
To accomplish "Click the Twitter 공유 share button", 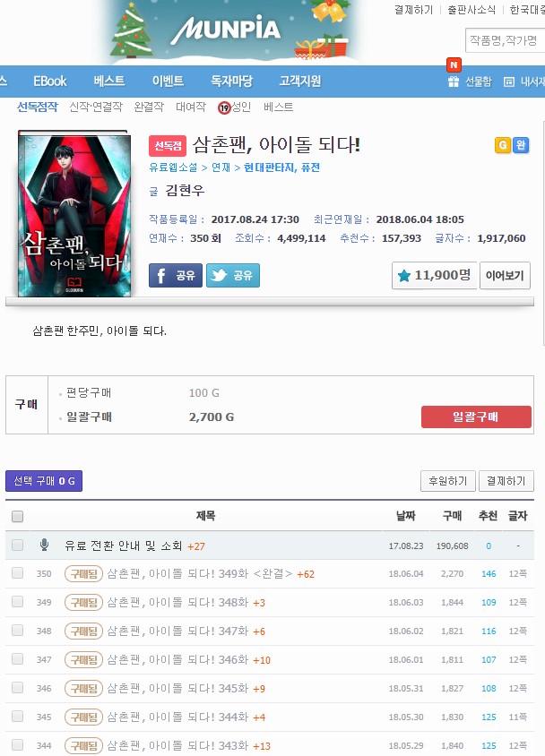I will [x=233, y=275].
